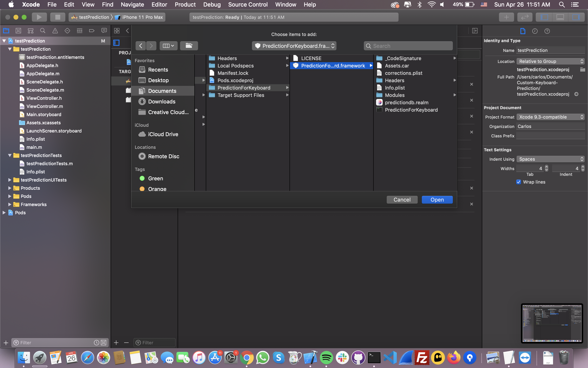Select iCloud Drive in sidebar

[163, 134]
